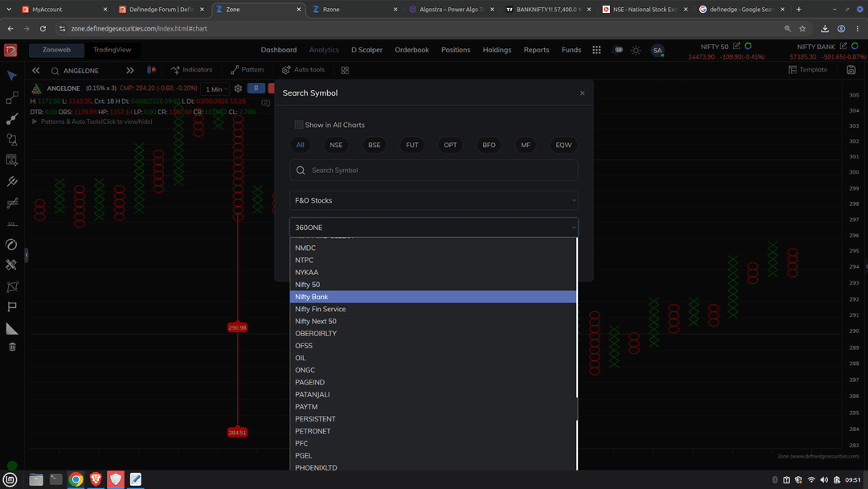The height and width of the screenshot is (489, 868).
Task: Edit the NIFTY 50 index widget
Action: click(736, 46)
